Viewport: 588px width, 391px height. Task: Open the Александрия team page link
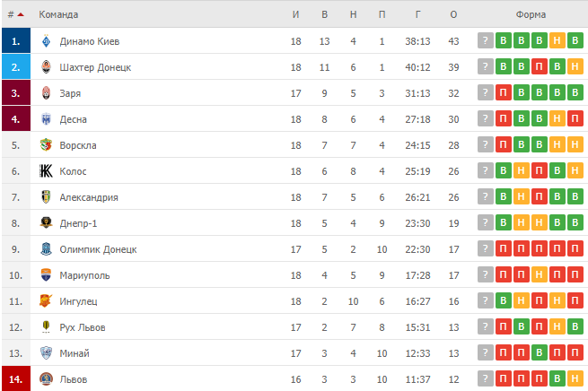(89, 197)
